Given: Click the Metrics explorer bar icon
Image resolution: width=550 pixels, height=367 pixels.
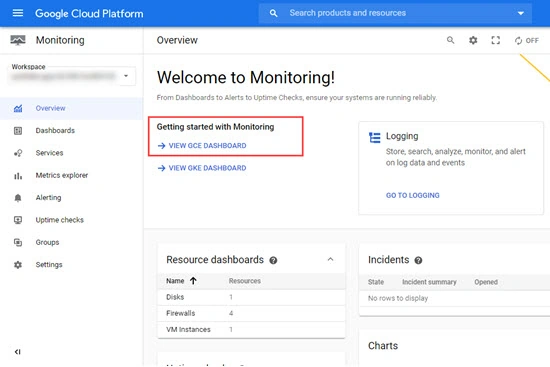Looking at the screenshot, I should pyautogui.click(x=18, y=176).
